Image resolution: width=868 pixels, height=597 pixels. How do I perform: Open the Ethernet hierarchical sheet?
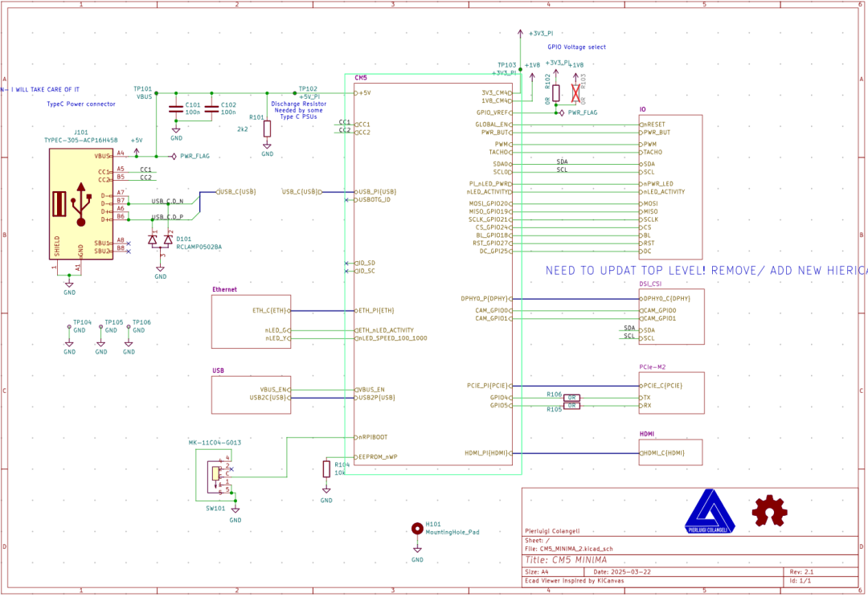pyautogui.click(x=252, y=322)
